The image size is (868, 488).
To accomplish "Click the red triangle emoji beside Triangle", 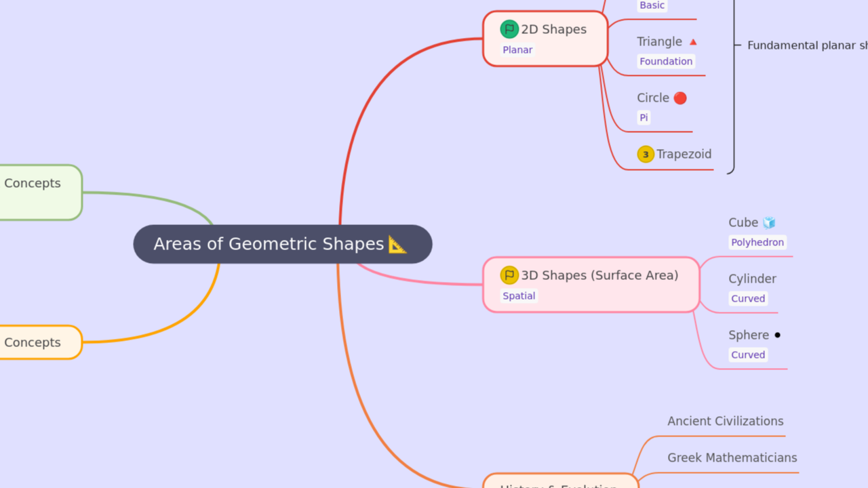I will pos(693,42).
